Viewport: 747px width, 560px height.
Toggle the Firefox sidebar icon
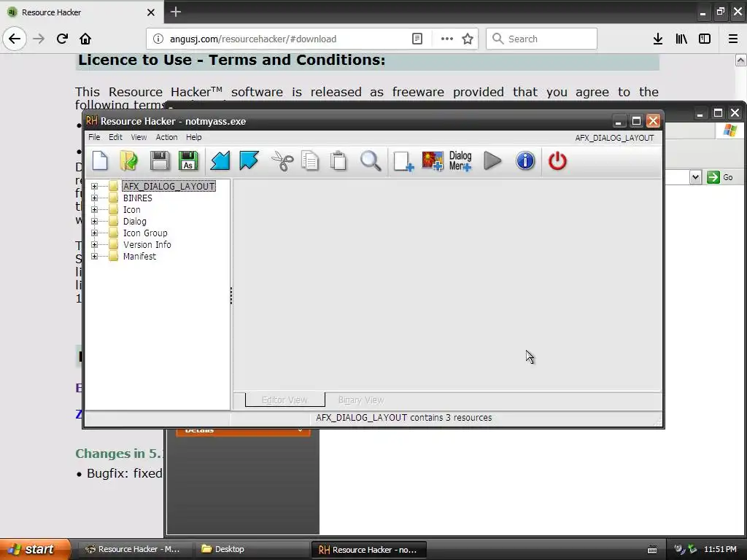pos(705,39)
